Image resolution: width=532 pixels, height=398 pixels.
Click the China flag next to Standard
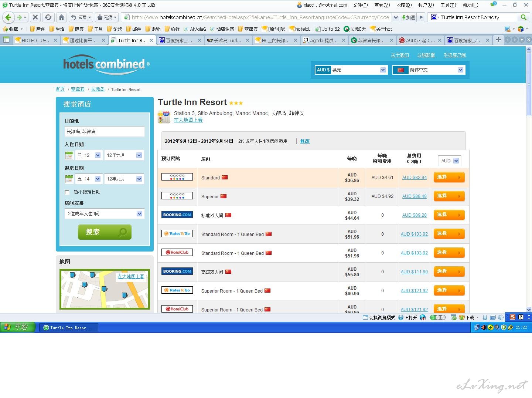pos(225,178)
